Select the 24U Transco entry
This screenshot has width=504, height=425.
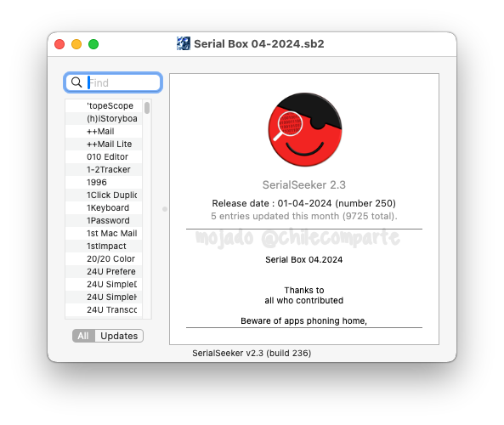coord(104,309)
